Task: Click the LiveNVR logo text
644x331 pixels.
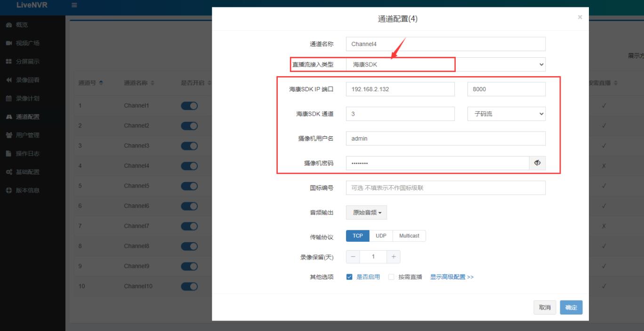Action: click(32, 5)
